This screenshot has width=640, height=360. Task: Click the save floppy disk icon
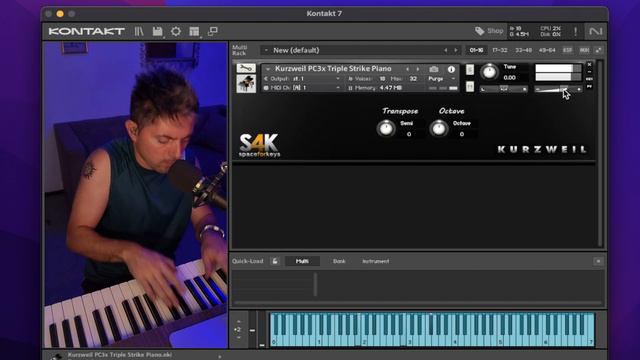pos(158,31)
